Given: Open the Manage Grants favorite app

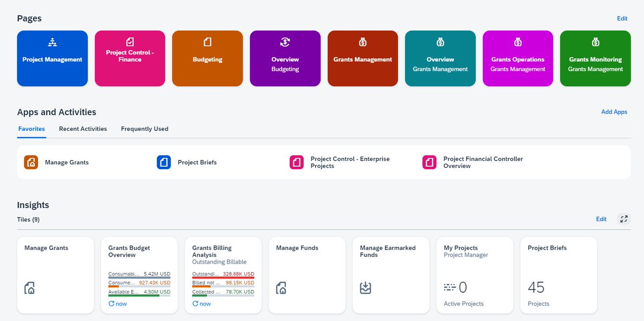Looking at the screenshot, I should pos(67,162).
